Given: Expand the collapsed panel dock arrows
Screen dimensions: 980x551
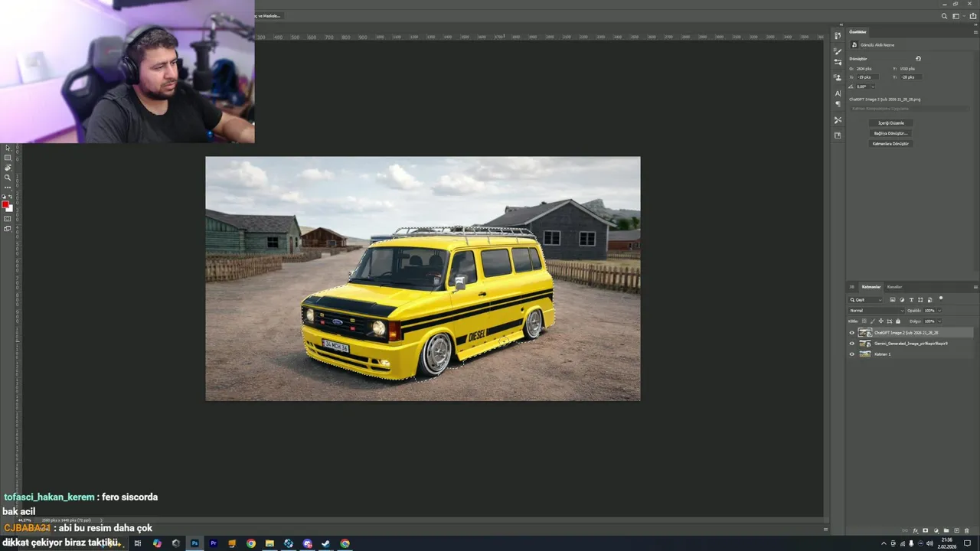Looking at the screenshot, I should (x=841, y=24).
